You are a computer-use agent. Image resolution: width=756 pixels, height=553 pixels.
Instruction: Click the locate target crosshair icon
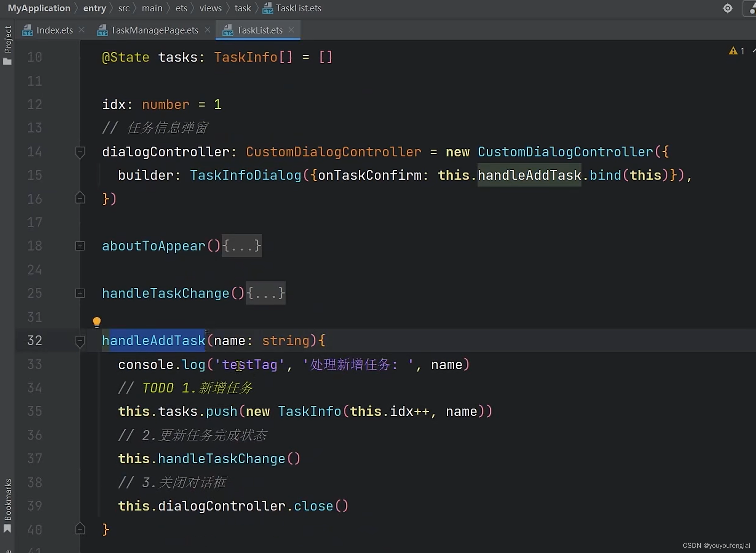click(727, 8)
